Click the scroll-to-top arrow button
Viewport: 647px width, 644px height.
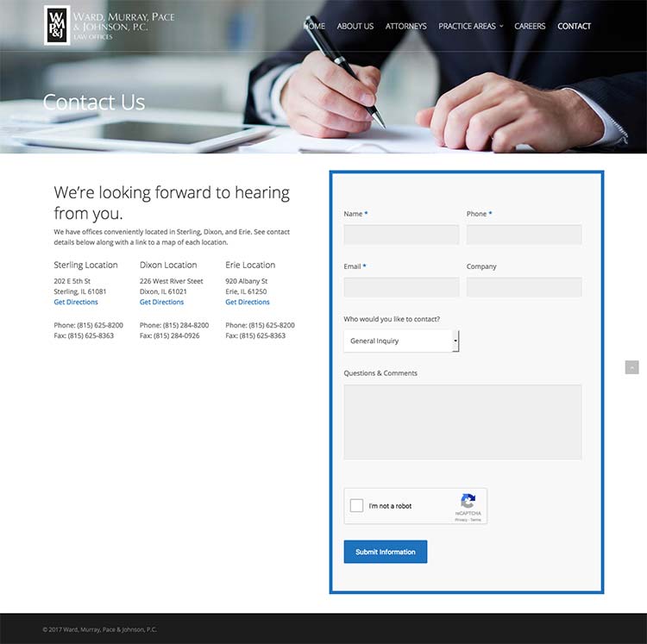click(631, 367)
